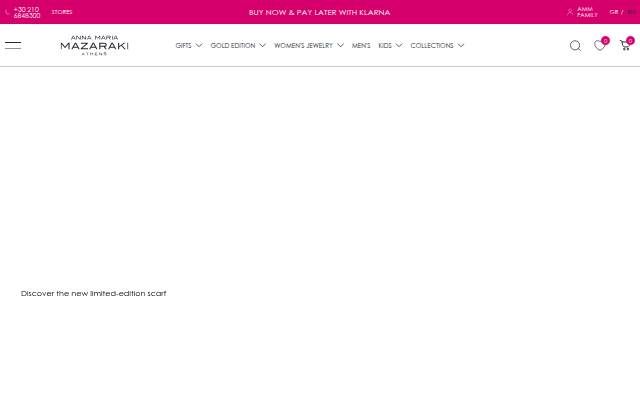Open the shopping cart icon

click(625, 45)
